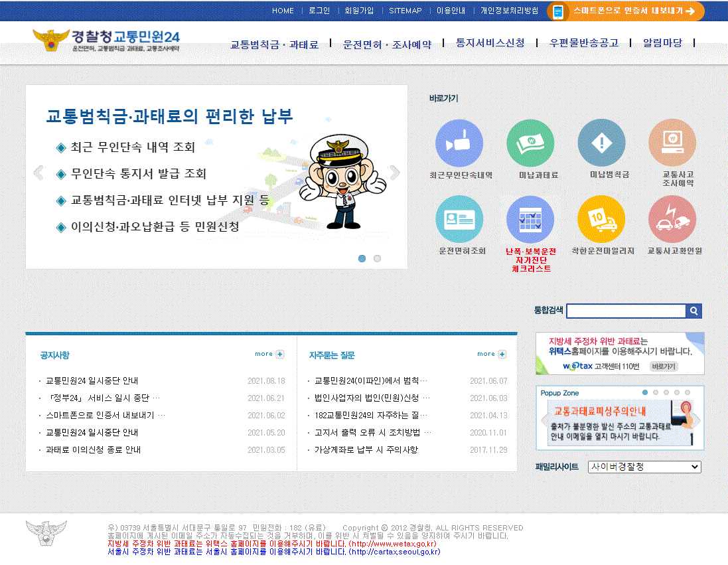Open notice 교통민원24 일시중단 안내 dated 2021.08.18
The image size is (728, 565).
(92, 381)
